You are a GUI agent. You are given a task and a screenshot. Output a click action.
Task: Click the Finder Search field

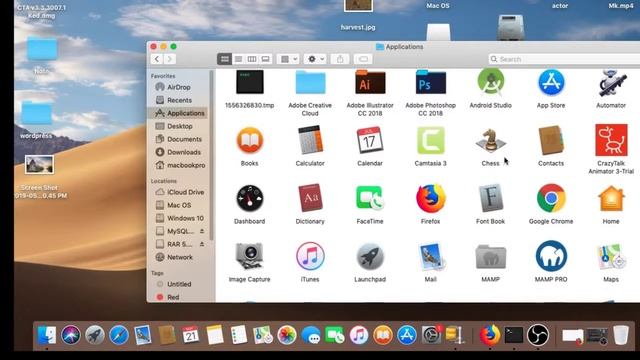tap(564, 59)
